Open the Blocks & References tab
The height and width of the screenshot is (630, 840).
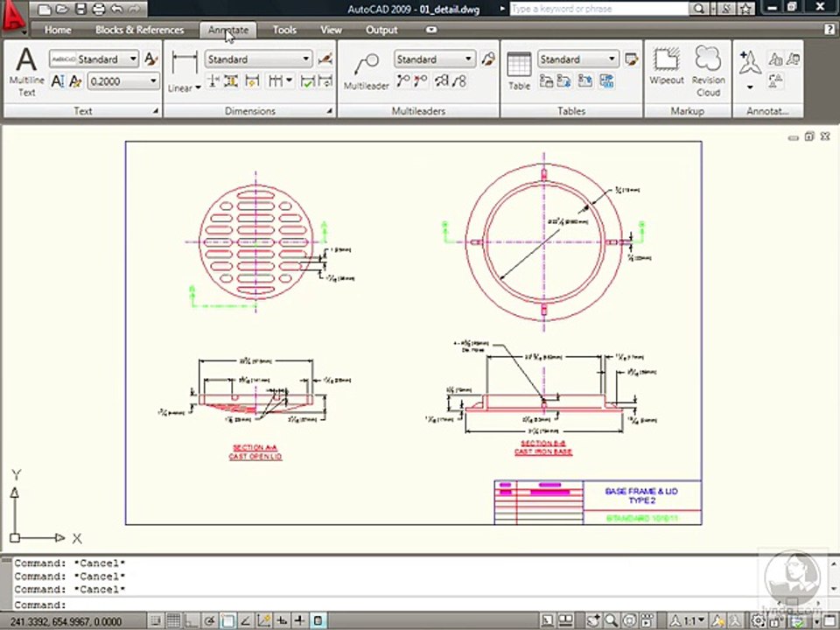click(139, 30)
